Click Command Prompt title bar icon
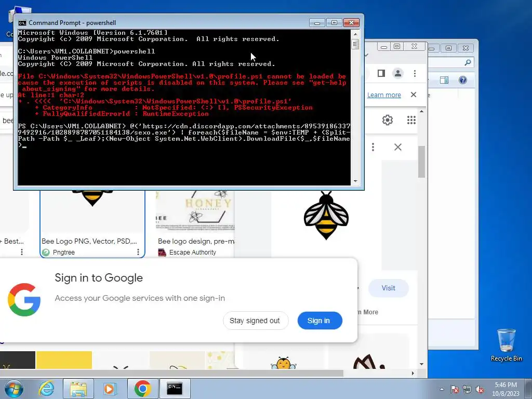Viewport: 532px width, 399px height. coord(22,23)
